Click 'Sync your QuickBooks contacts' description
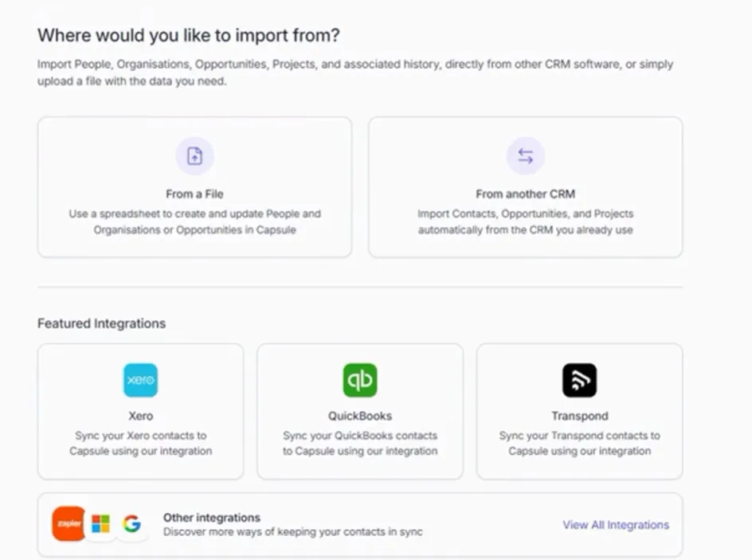Image resolution: width=752 pixels, height=560 pixels. coord(360,443)
